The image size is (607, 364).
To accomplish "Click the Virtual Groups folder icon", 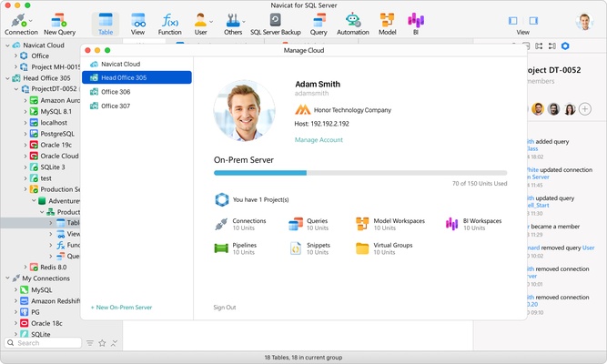I will tap(362, 248).
